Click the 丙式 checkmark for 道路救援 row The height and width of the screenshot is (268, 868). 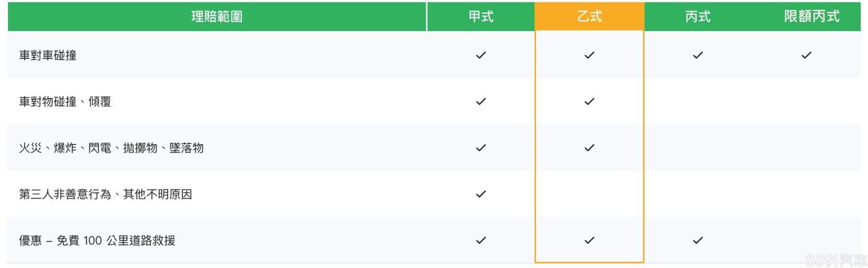coord(698,240)
